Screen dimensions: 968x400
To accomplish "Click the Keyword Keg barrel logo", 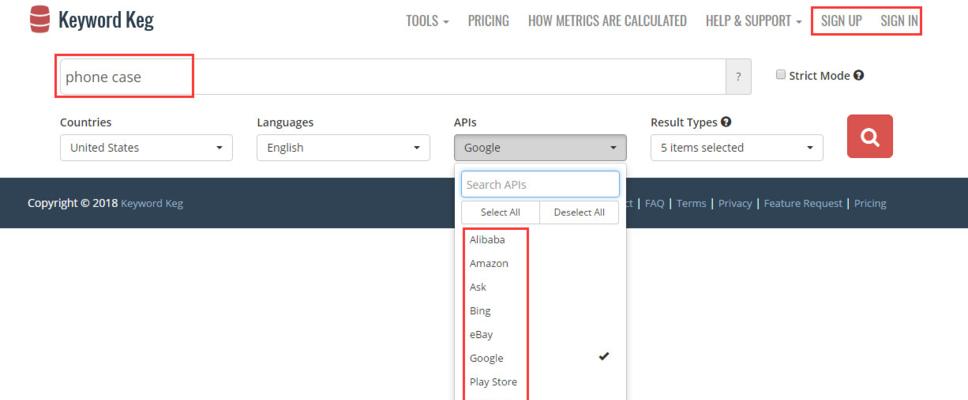I will 40,19.
